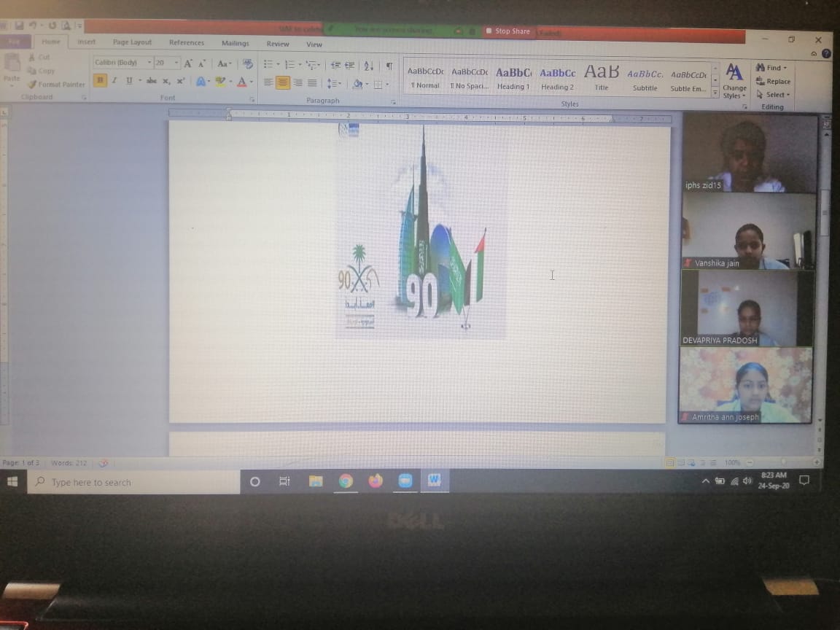This screenshot has height=630, width=840.
Task: Open Word Help question mark icon
Action: pos(827,53)
